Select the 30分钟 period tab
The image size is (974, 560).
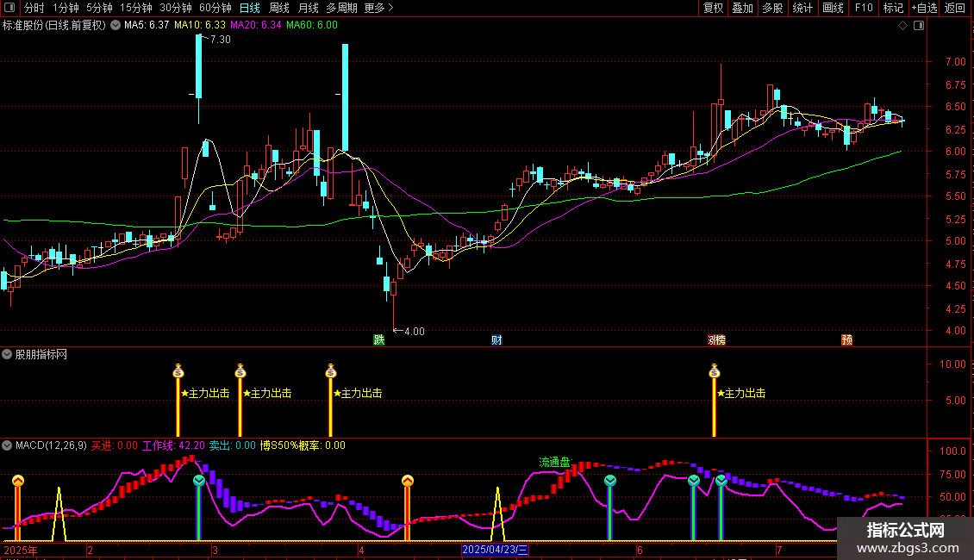coord(176,8)
